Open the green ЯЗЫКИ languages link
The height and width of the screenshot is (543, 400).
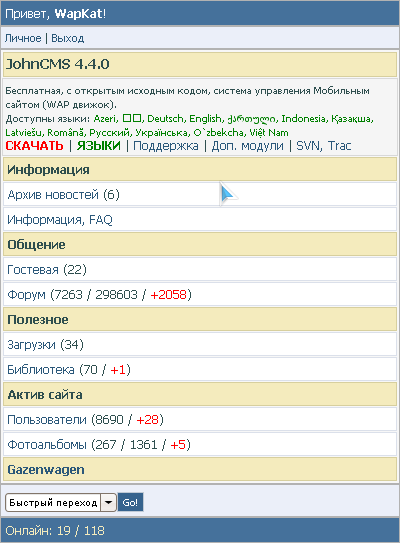[x=99, y=146]
